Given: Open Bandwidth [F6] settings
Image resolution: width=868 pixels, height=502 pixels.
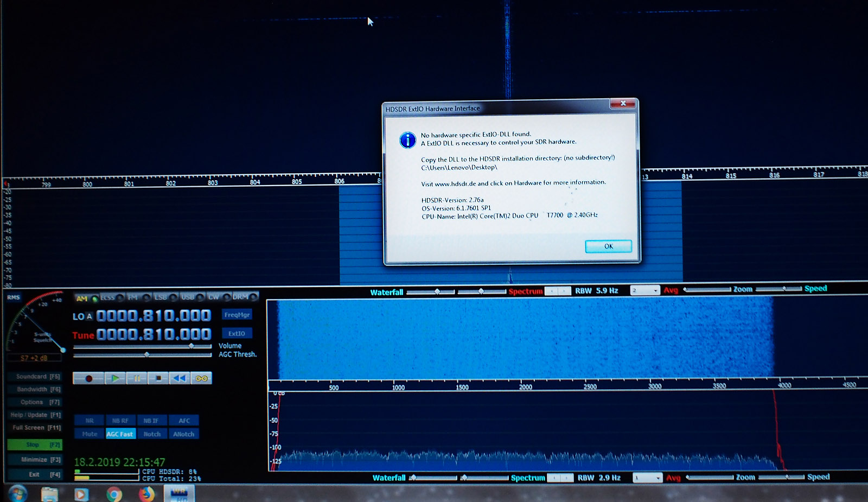Looking at the screenshot, I should 35,389.
